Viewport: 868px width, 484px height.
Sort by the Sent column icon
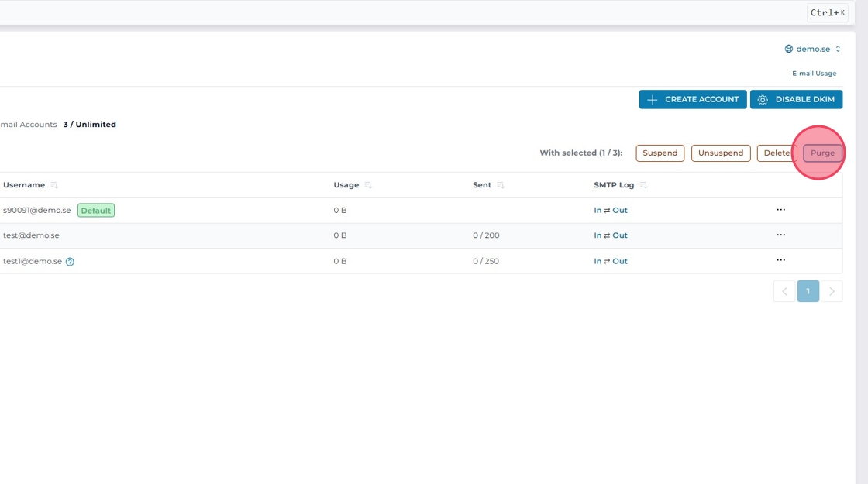[501, 186]
